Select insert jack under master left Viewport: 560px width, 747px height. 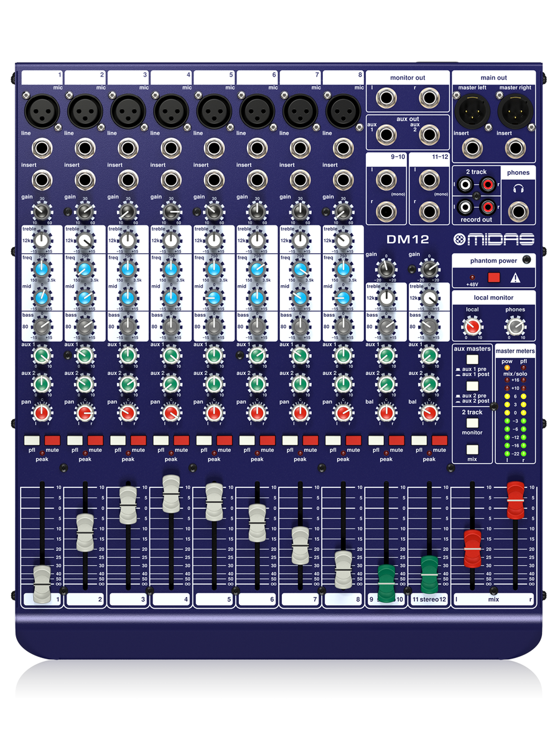click(x=472, y=148)
